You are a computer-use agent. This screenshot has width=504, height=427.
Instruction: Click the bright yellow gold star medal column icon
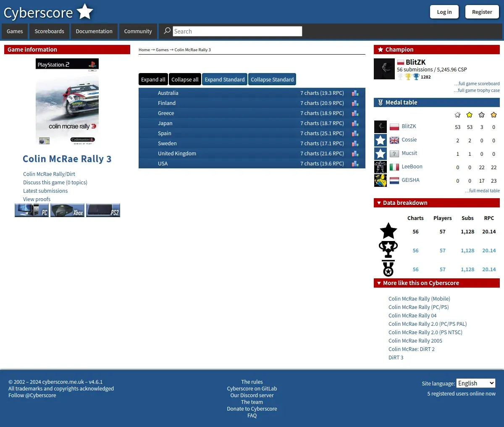[x=470, y=115]
